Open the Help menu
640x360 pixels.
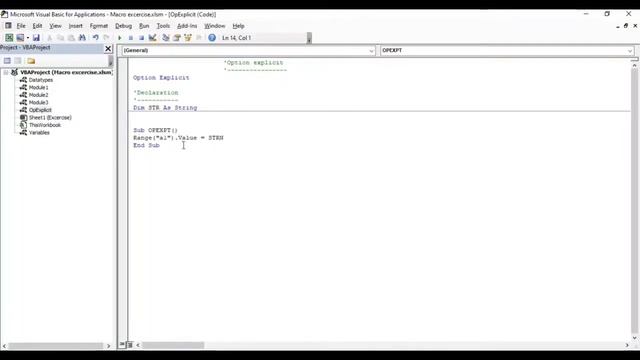pos(238,26)
